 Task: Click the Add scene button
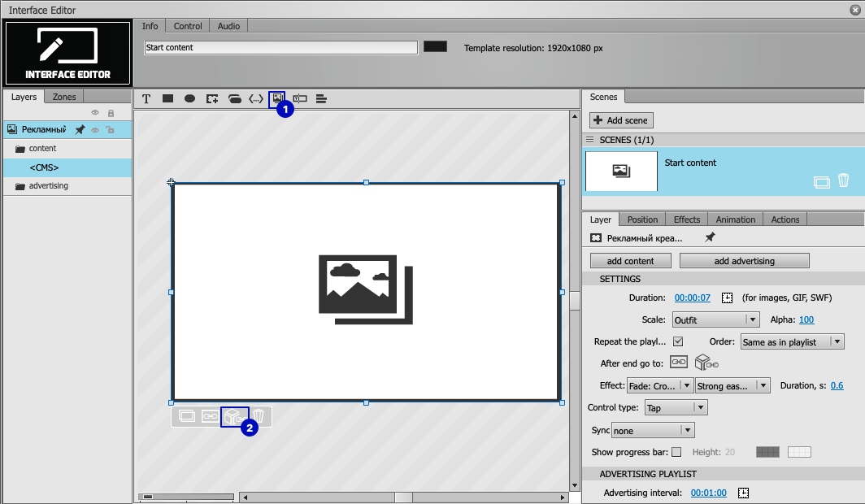click(621, 120)
